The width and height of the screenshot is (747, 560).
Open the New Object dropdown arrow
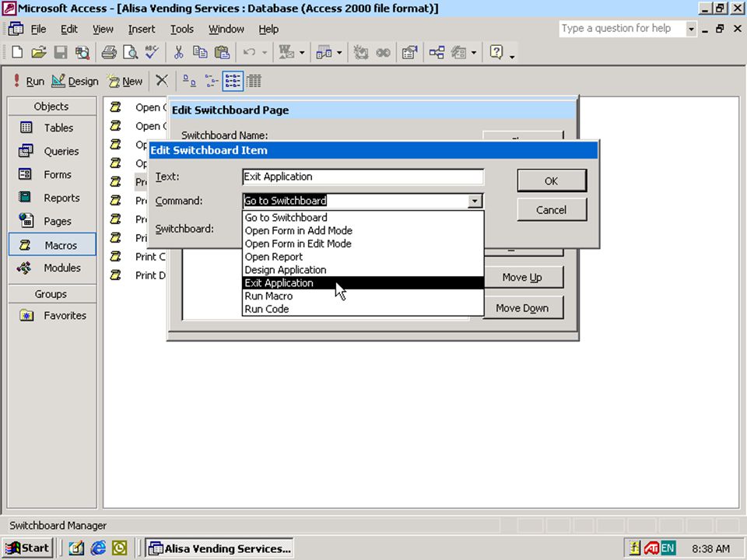click(474, 53)
